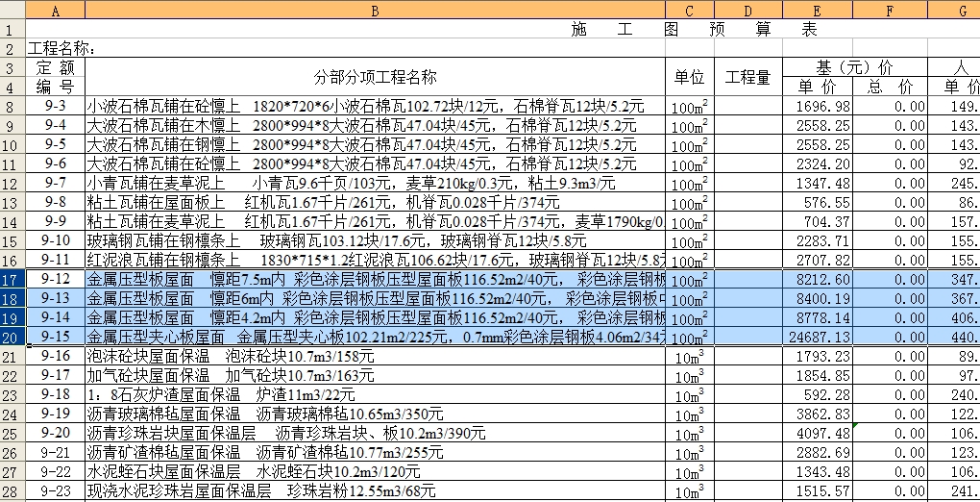Click the 水泥蛭石块屋面保温层 description cell
Image resolution: width=980 pixels, height=502 pixels.
[375, 472]
